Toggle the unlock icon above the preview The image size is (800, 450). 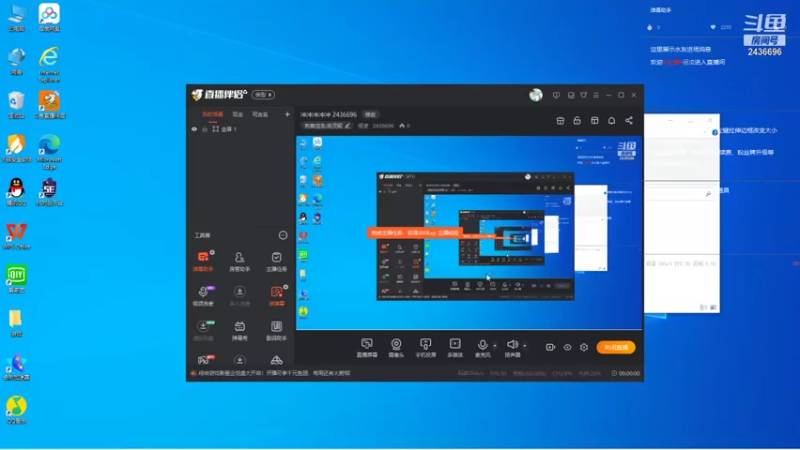577,120
